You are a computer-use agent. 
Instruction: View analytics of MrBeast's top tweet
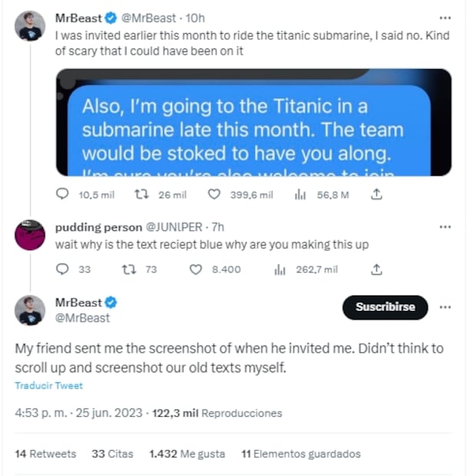[300, 195]
